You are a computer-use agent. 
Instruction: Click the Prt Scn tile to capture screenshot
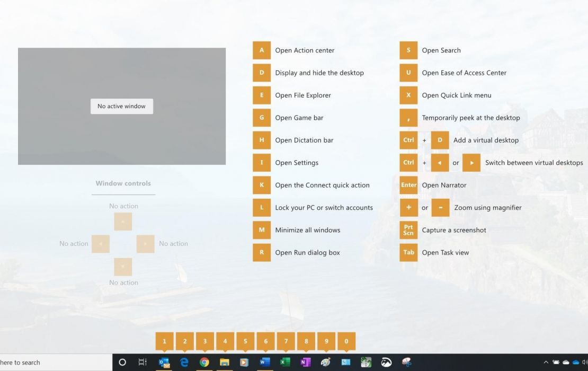tap(408, 229)
